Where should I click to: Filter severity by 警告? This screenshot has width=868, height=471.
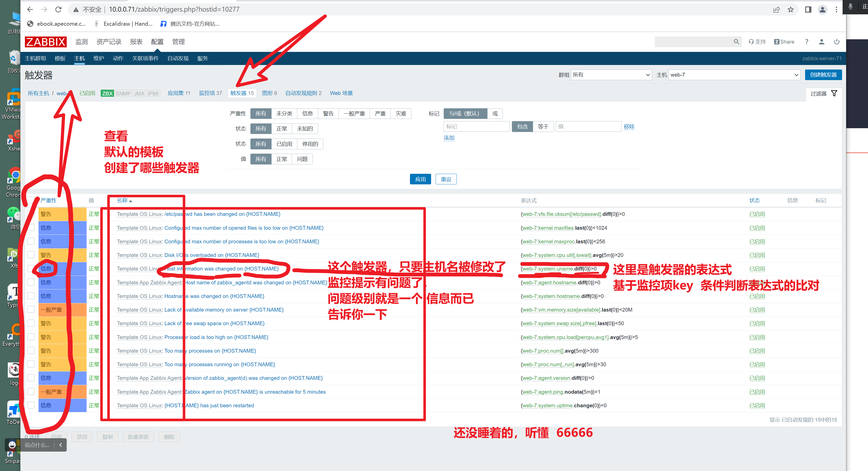(x=328, y=114)
